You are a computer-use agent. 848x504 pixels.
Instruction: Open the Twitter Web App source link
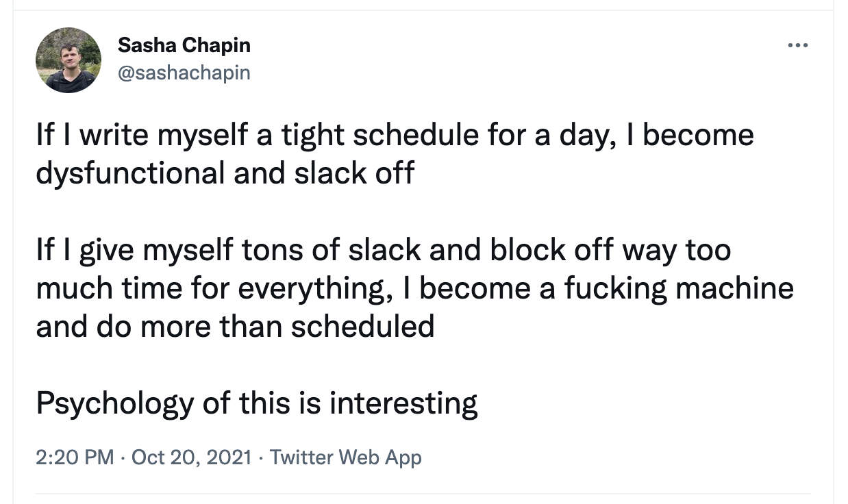346,457
